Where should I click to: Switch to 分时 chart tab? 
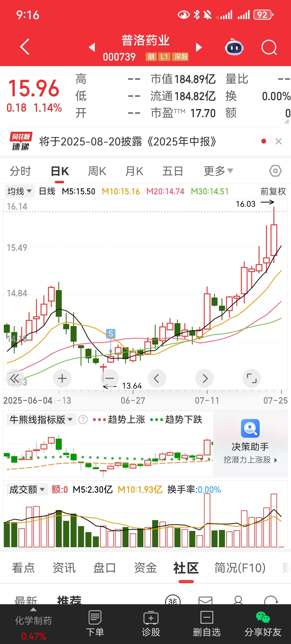coord(20,171)
